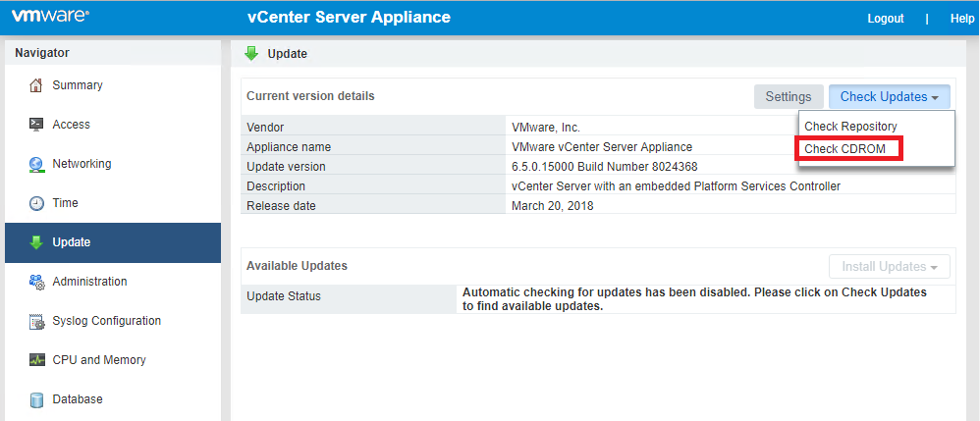Click the Summary house icon

click(36, 85)
